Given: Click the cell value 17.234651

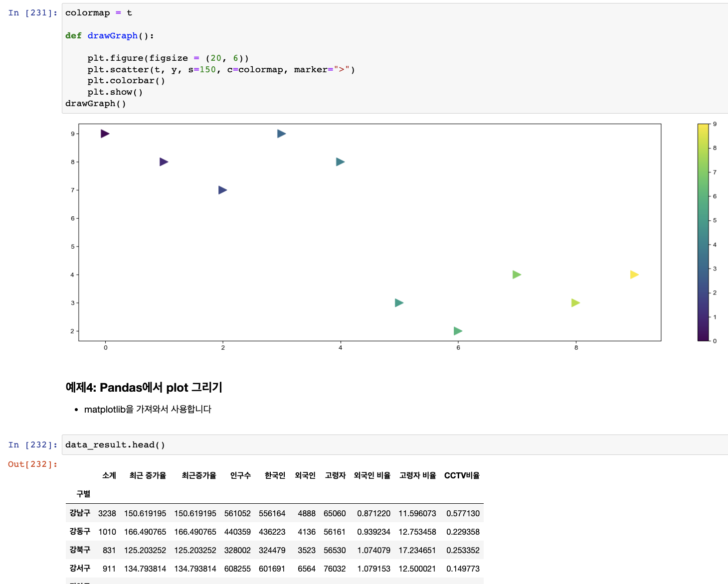Looking at the screenshot, I should pyautogui.click(x=417, y=550).
